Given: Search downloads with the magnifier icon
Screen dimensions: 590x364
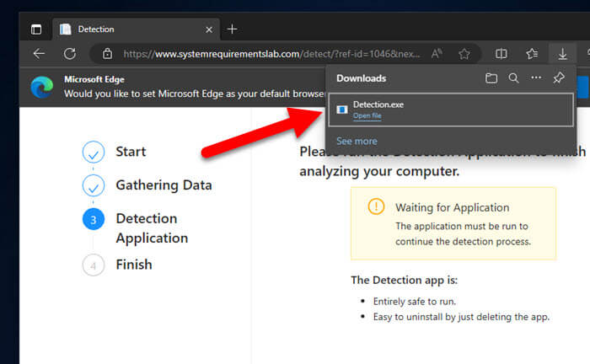Looking at the screenshot, I should 513,78.
